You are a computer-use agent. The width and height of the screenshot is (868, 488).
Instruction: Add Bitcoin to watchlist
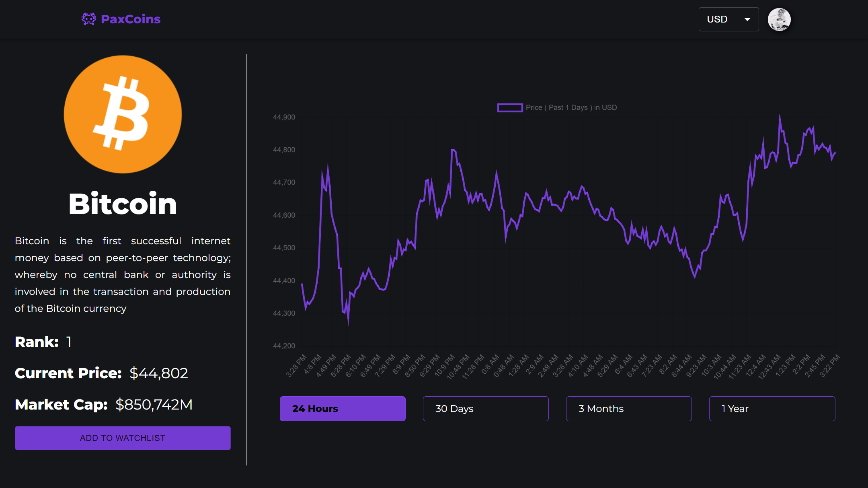pos(123,438)
